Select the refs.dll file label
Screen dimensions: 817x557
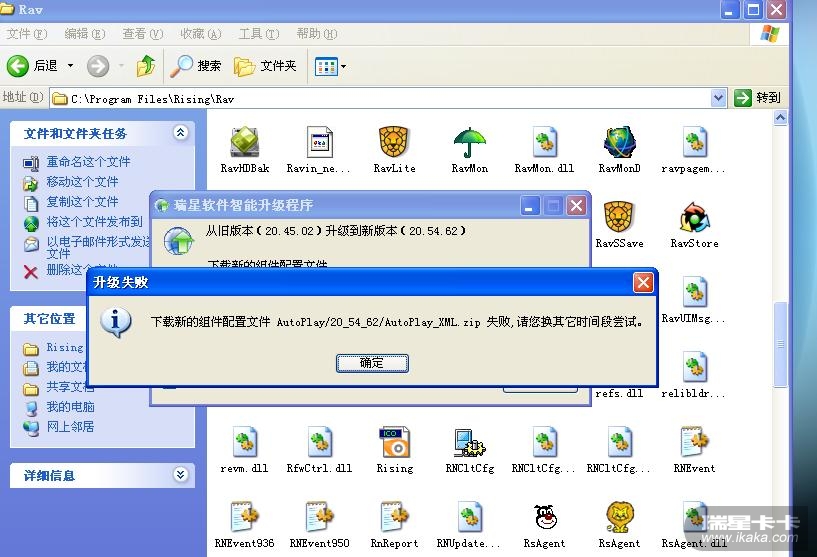click(620, 393)
